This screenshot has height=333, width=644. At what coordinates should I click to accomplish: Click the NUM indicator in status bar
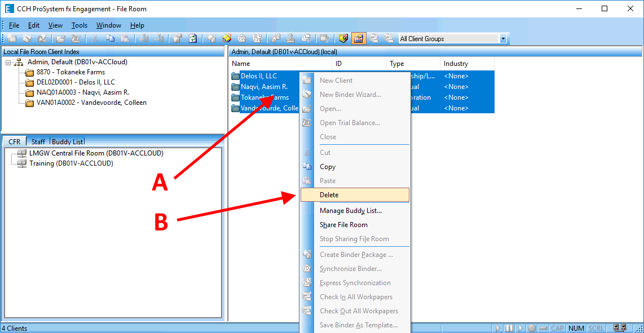coord(576,328)
